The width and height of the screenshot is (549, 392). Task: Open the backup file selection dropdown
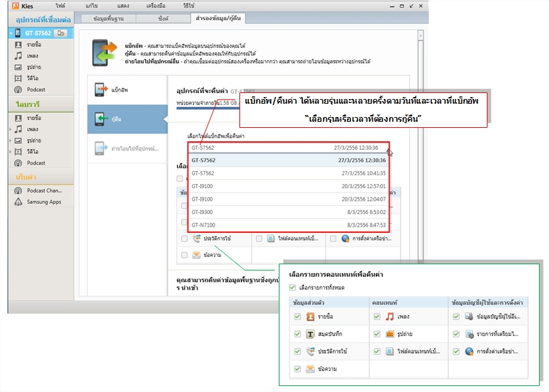point(288,148)
